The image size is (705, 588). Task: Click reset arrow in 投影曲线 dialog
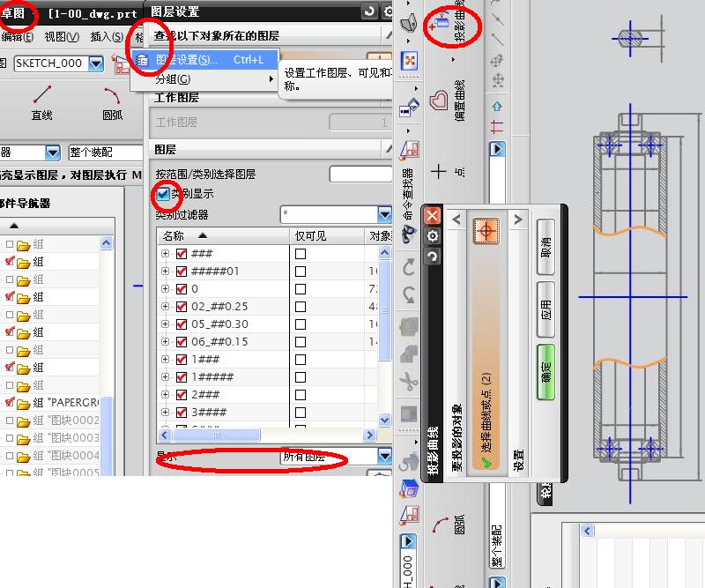click(432, 256)
